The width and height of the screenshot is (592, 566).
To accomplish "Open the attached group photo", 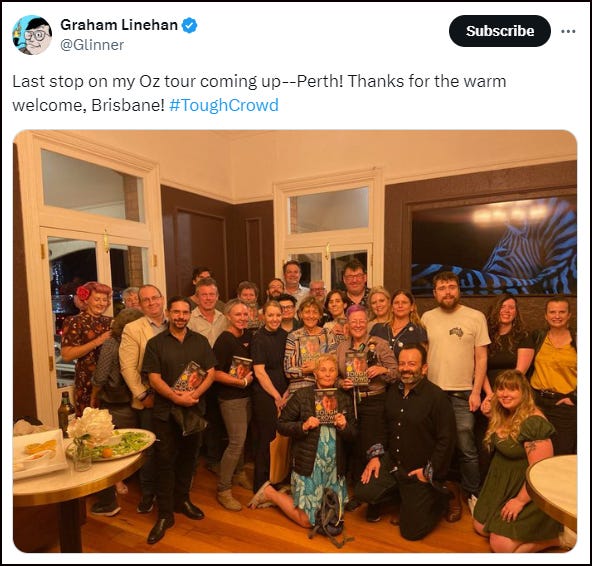I will tap(295, 341).
